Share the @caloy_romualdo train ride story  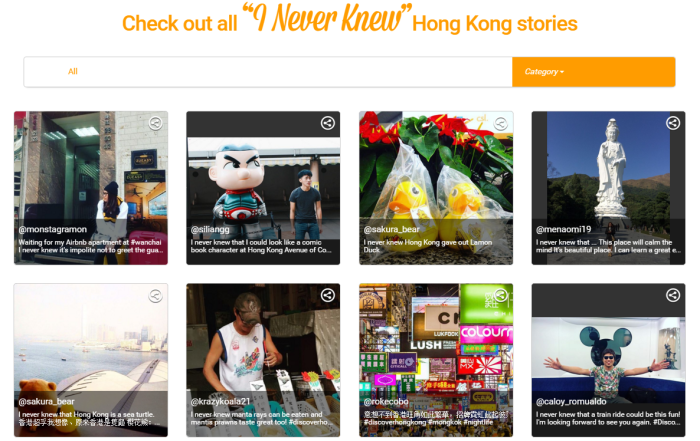coord(673,295)
